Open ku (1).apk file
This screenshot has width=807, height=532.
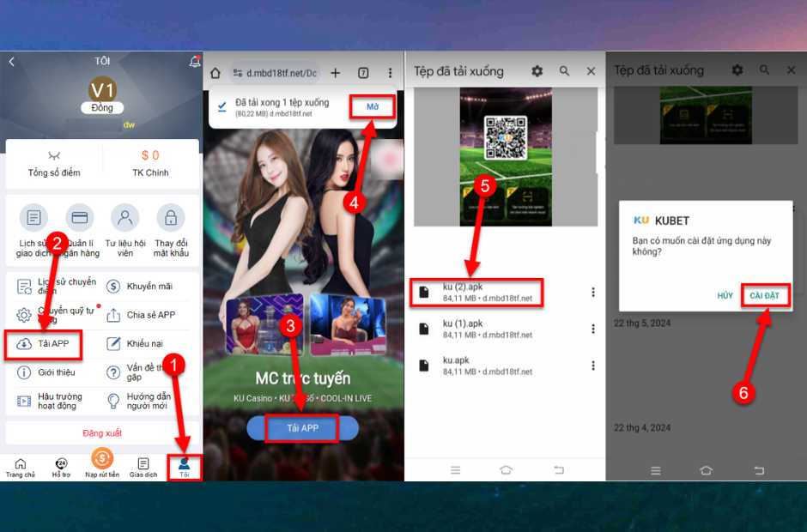(x=476, y=329)
